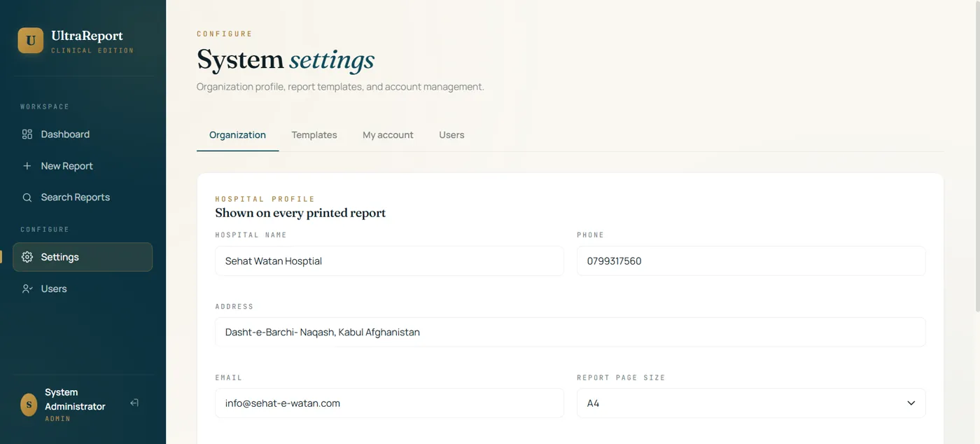
Task: Click the logout arrow icon beside System Administrator
Action: (x=134, y=403)
